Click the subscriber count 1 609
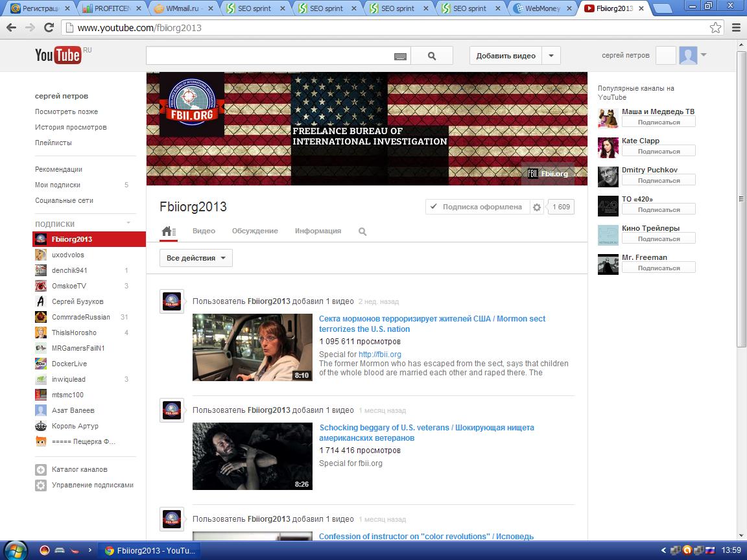Screen dimensions: 747x560 click(561, 207)
